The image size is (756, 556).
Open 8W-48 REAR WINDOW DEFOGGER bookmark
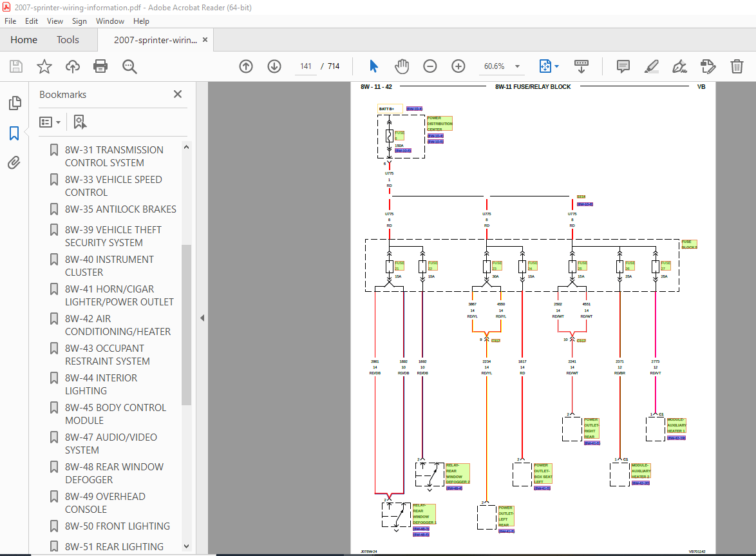click(114, 473)
